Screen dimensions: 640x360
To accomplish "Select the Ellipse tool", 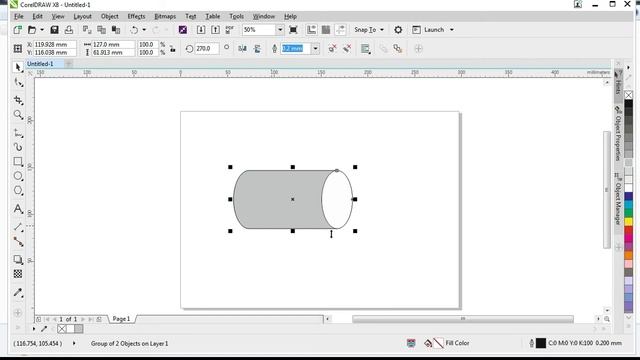I will click(18, 176).
